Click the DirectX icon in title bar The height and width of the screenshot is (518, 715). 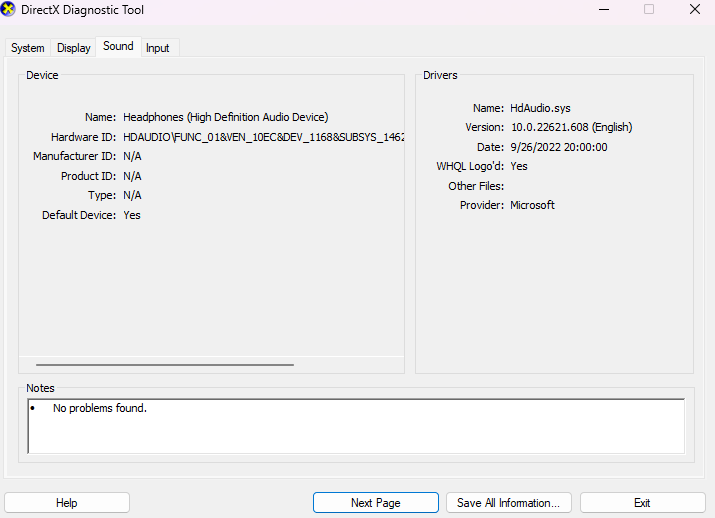click(8, 9)
